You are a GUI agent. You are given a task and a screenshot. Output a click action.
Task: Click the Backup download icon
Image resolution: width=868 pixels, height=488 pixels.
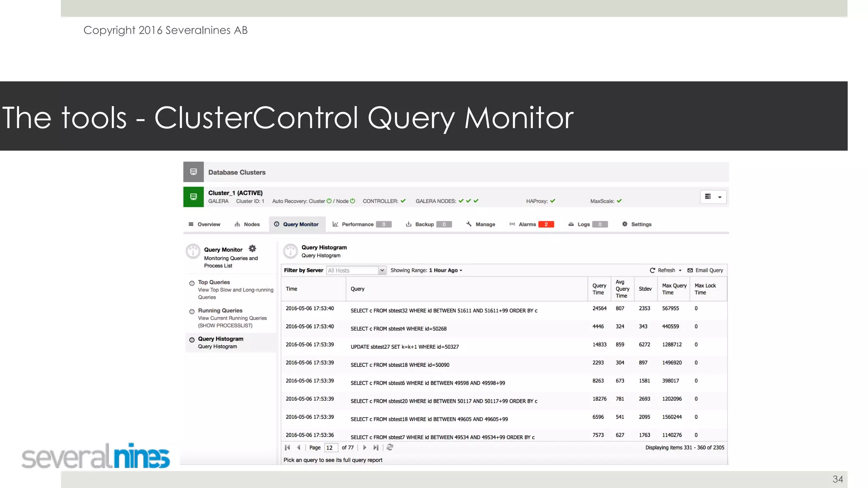[409, 224]
